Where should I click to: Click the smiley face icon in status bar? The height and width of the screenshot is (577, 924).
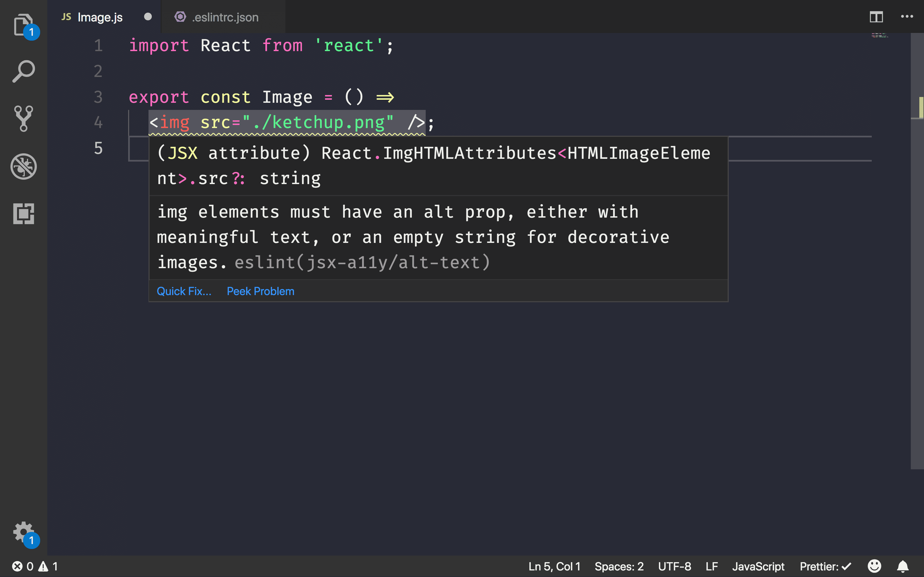(875, 566)
